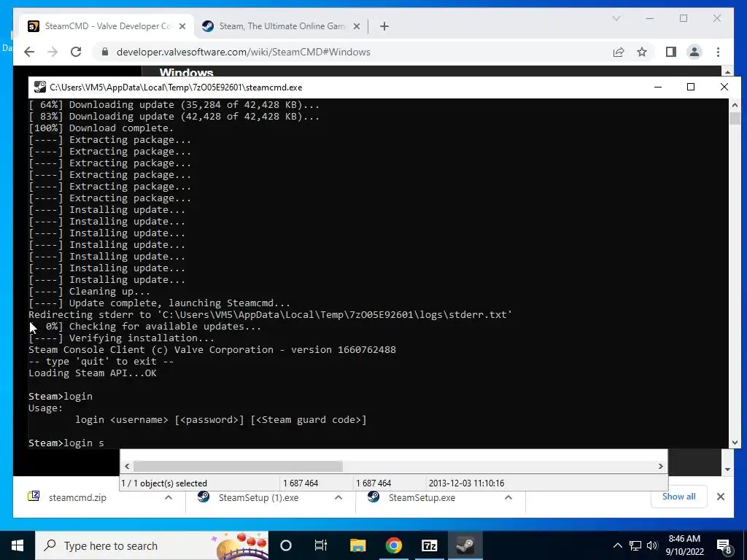The height and width of the screenshot is (560, 747).
Task: Bookmark this page with star icon
Action: point(642,52)
